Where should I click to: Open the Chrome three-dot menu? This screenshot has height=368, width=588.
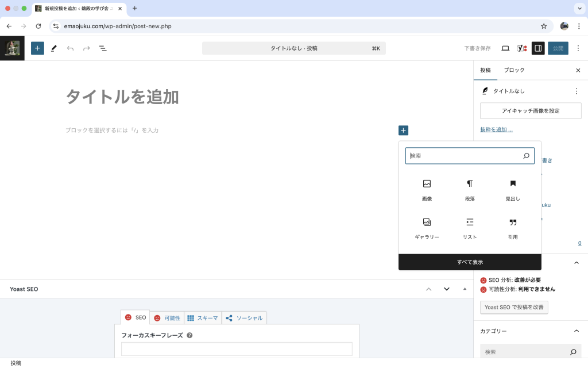coord(579,26)
